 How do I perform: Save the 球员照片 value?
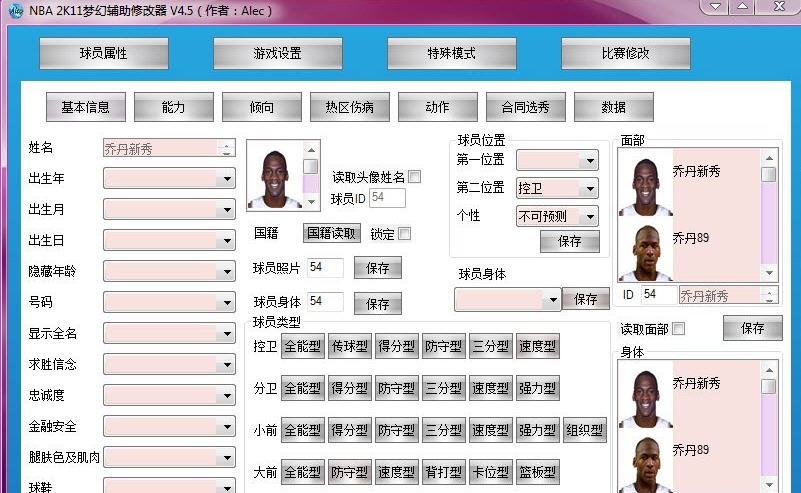coord(378,268)
